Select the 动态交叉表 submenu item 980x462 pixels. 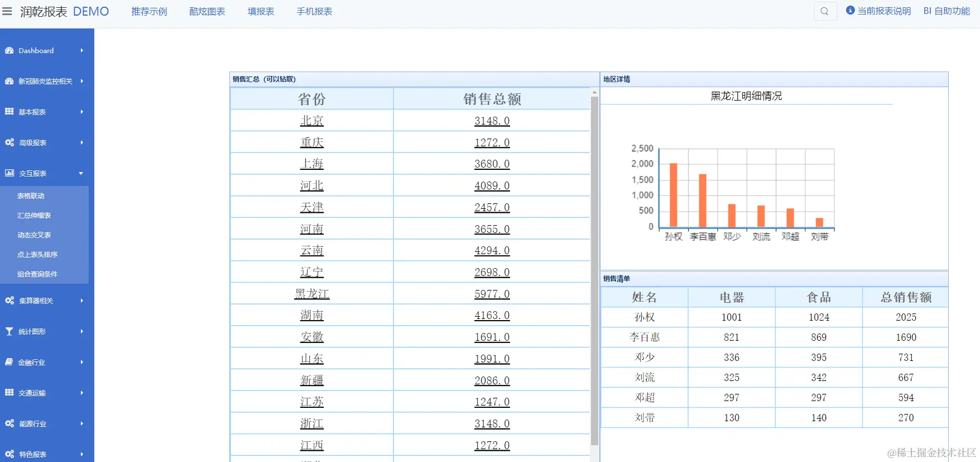(x=34, y=235)
